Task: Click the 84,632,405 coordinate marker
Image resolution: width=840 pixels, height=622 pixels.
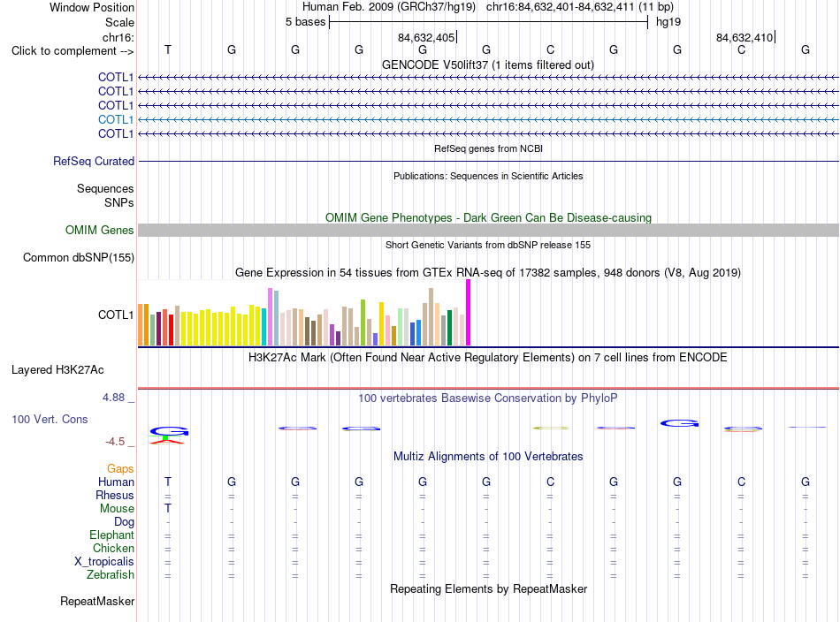Action: point(427,37)
